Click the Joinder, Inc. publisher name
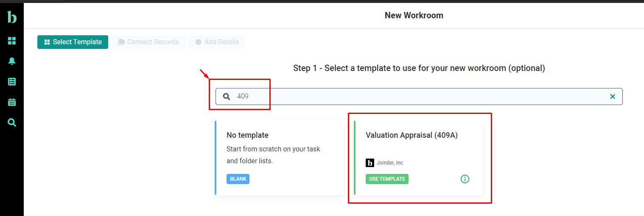The height and width of the screenshot is (216, 644). point(390,163)
